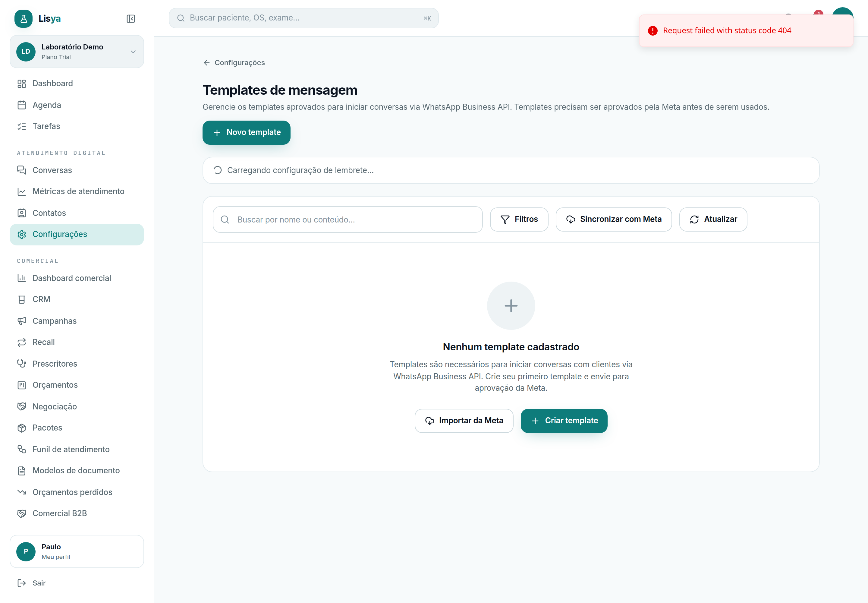The image size is (868, 603).
Task: Click the Configurações gear icon in sidebar
Action: (21, 235)
